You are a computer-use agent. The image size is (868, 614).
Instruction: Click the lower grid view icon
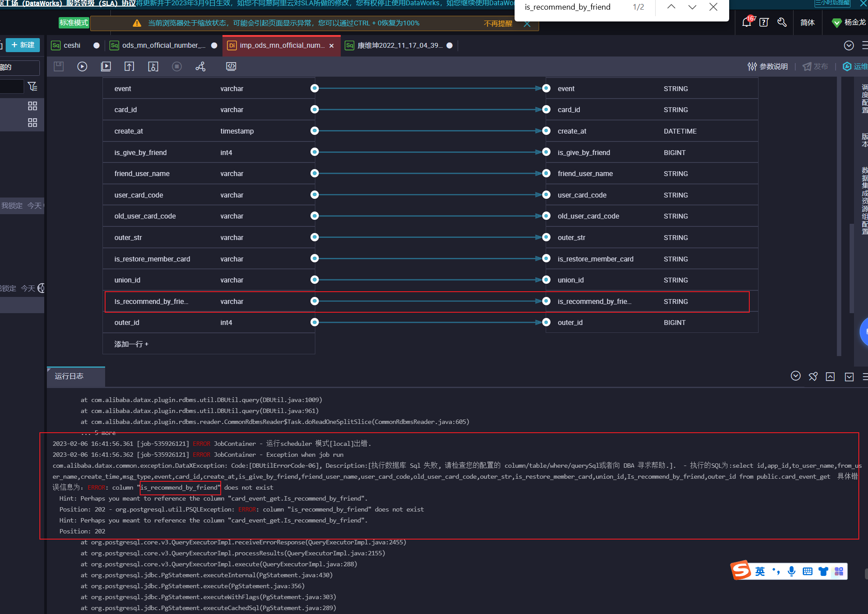(32, 123)
